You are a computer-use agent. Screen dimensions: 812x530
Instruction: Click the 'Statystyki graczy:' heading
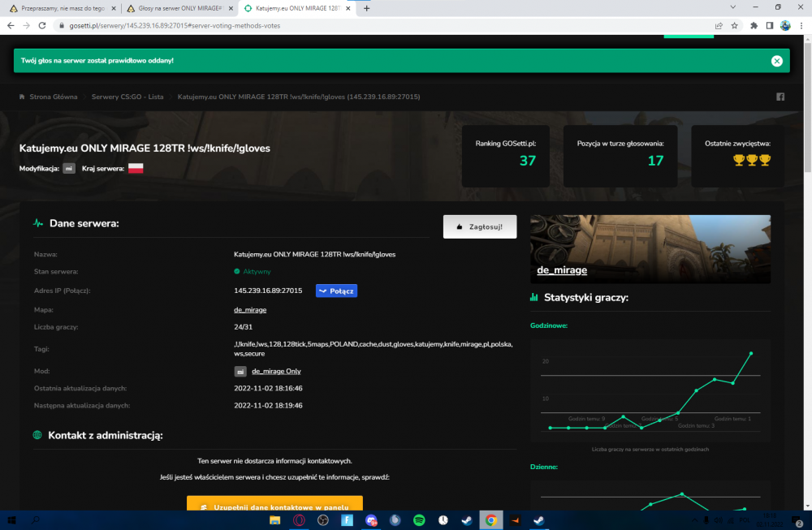(585, 298)
